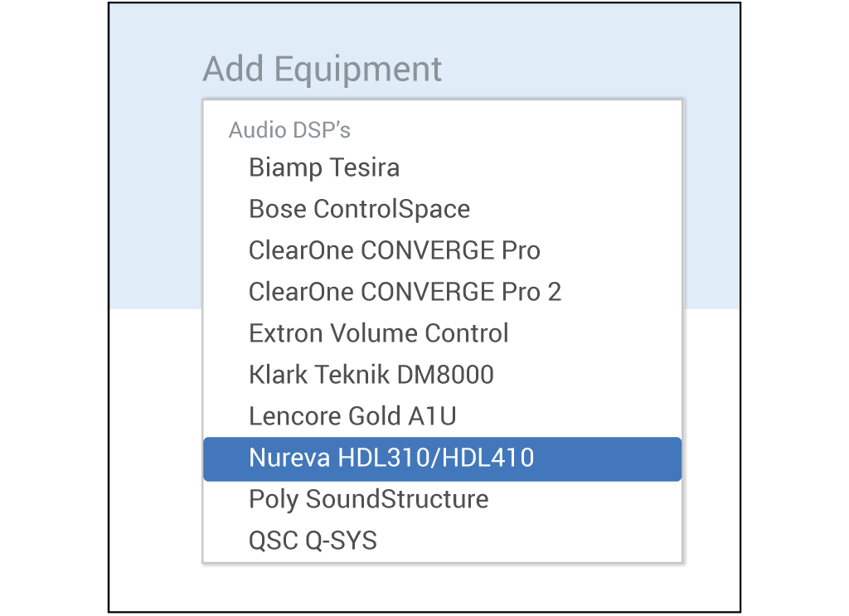Choose Poly SoundStructure entry
Screen dimensions: 849x616
tap(368, 499)
